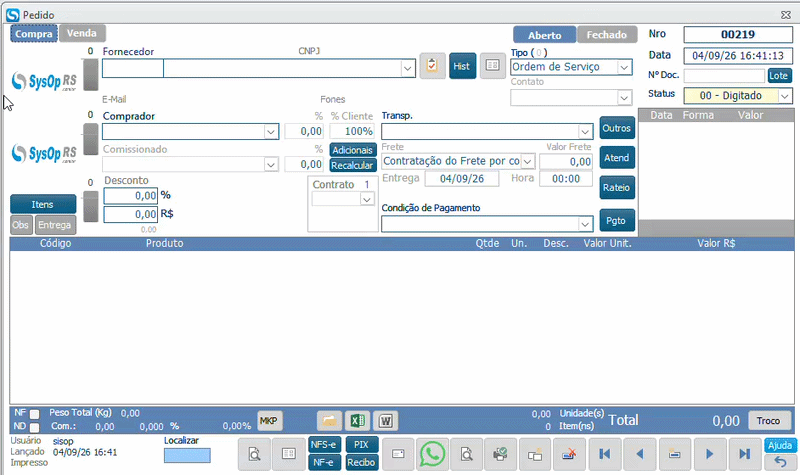Click the undo arrow below Ajuda

[780, 462]
